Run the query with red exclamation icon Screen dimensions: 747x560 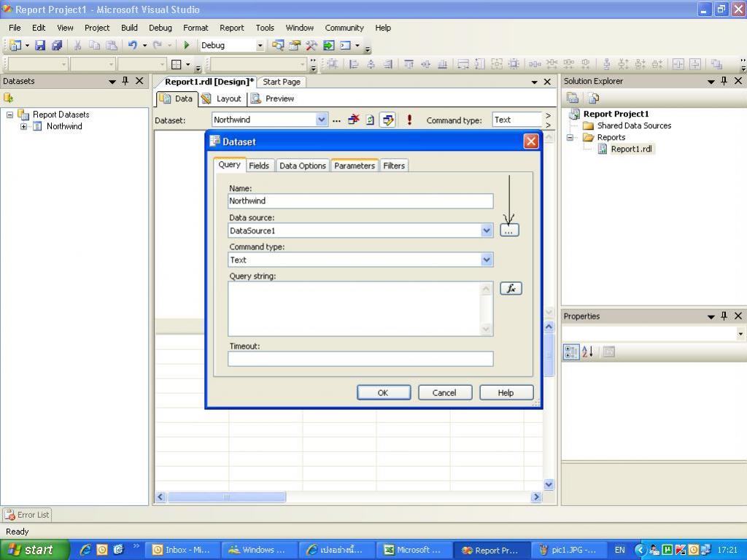click(x=409, y=120)
